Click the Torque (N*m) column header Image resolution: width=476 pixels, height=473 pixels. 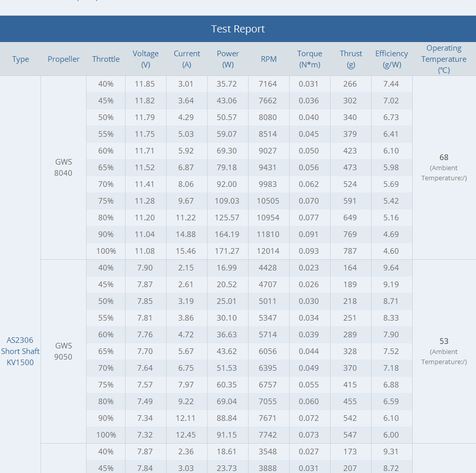tap(309, 59)
